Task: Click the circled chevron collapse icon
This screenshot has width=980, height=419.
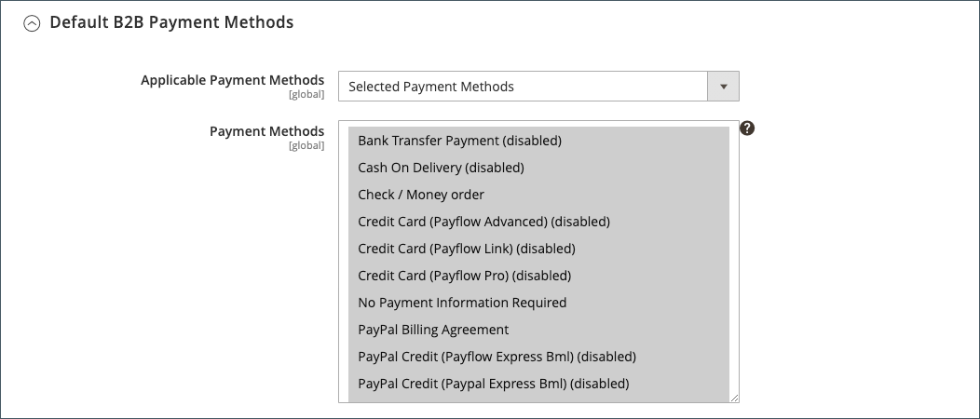Action: tap(32, 23)
